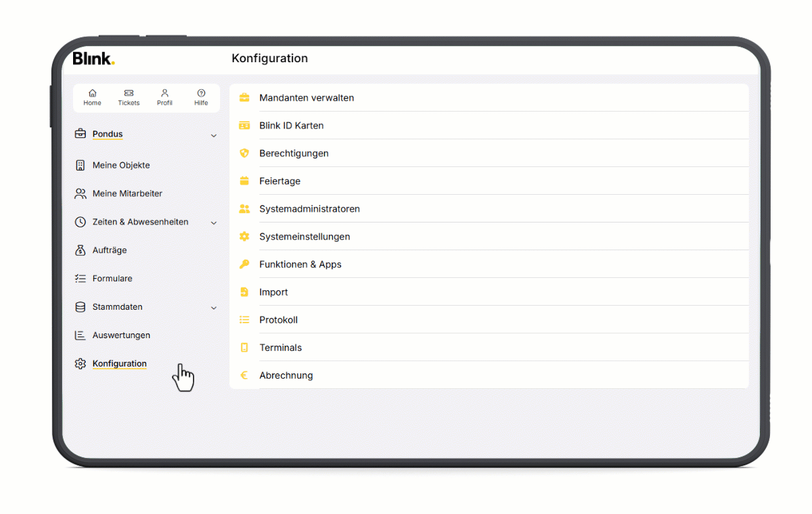Screen dimensions: 812x514
Task: Open the Systemadministratoren entry
Action: point(309,209)
